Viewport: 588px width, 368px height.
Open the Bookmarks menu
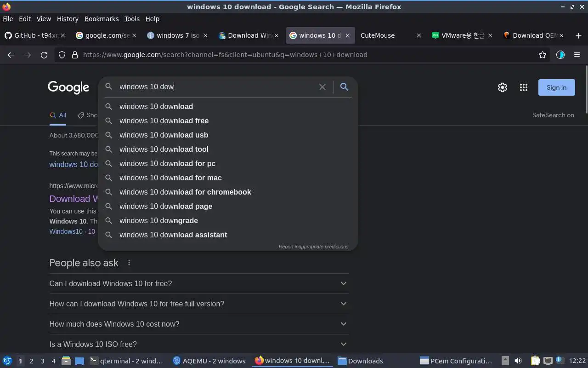pos(102,19)
